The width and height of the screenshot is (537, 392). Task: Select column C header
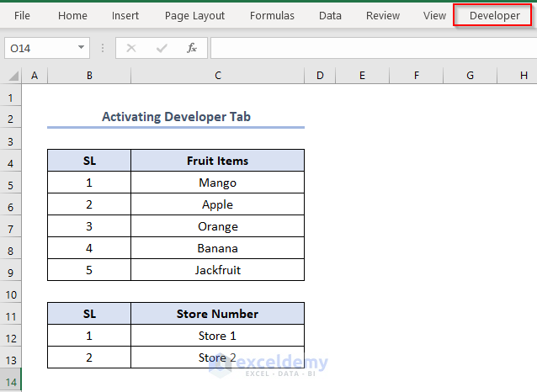coord(217,76)
